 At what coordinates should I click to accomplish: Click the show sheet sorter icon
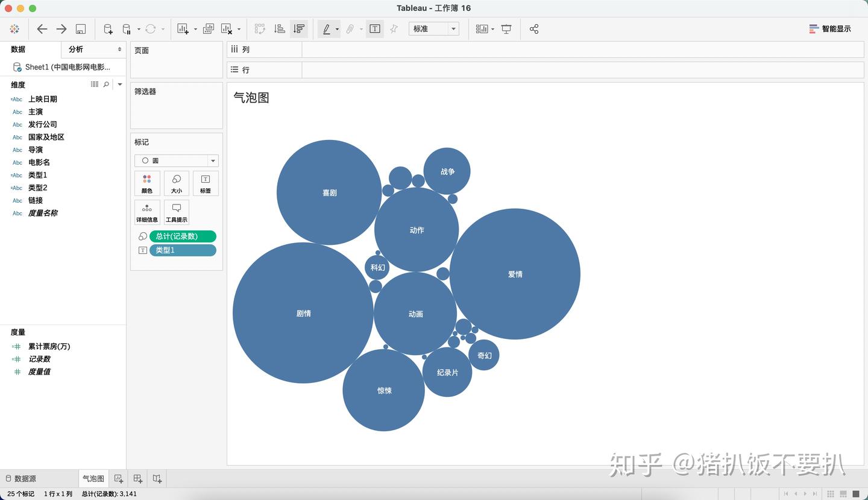pyautogui.click(x=831, y=494)
